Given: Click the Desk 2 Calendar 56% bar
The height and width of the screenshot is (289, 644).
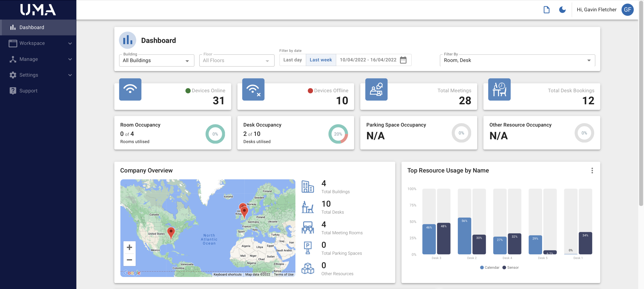Looking at the screenshot, I should click(x=464, y=236).
